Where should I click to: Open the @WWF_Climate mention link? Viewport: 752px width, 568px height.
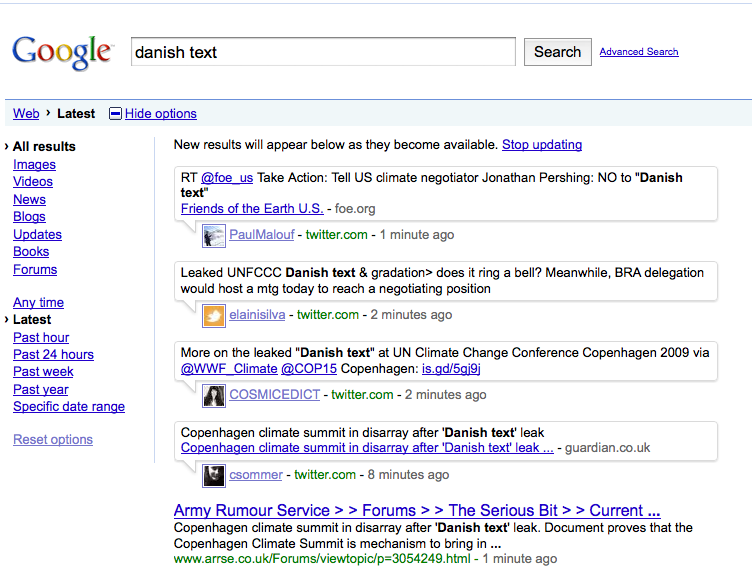point(229,369)
